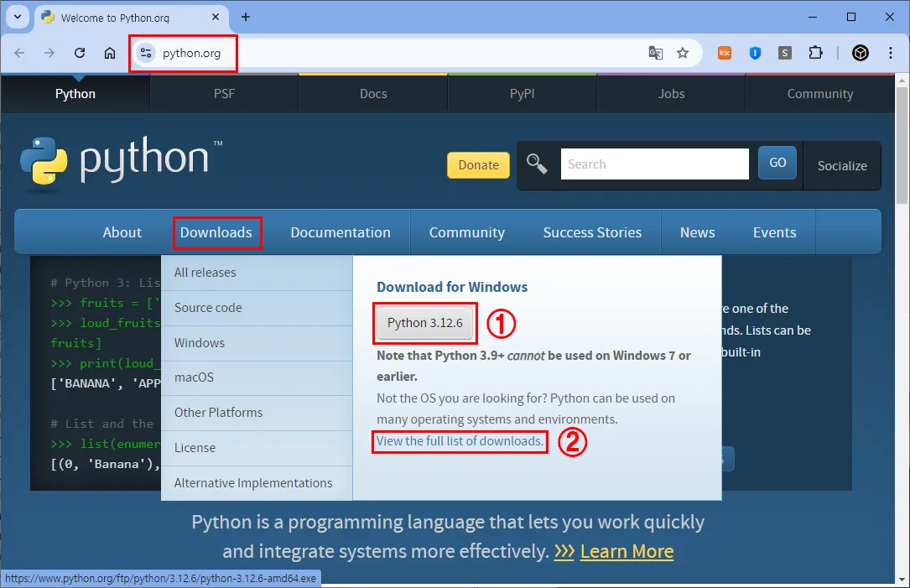Open the browser profile avatar
910x588 pixels.
[860, 53]
